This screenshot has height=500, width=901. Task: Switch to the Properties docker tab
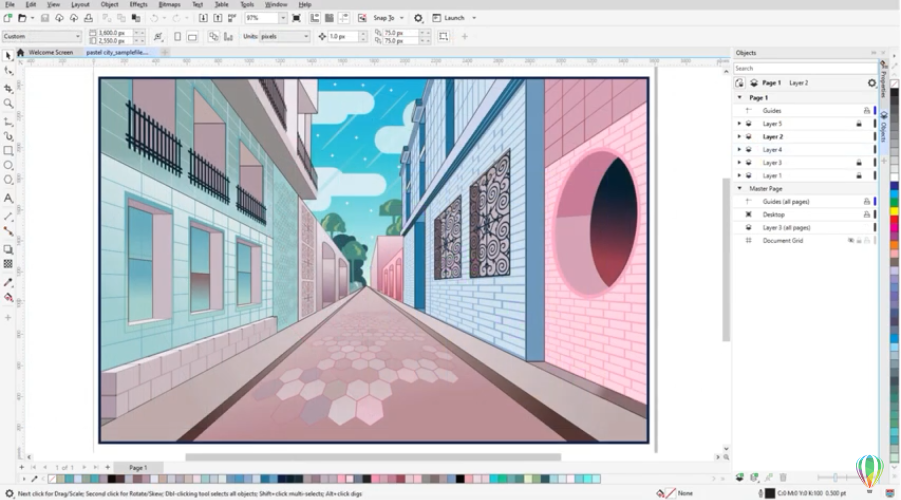883,79
